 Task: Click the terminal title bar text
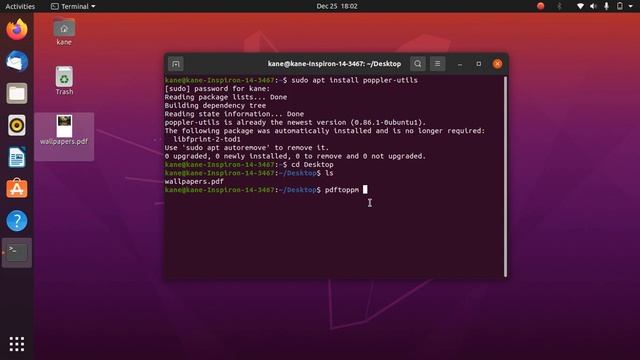point(334,64)
